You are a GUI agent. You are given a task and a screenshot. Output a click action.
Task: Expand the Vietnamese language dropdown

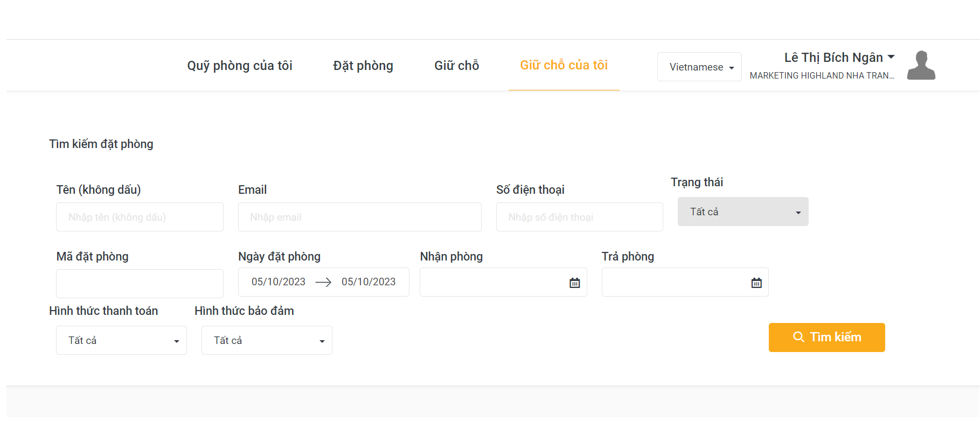[x=699, y=67]
